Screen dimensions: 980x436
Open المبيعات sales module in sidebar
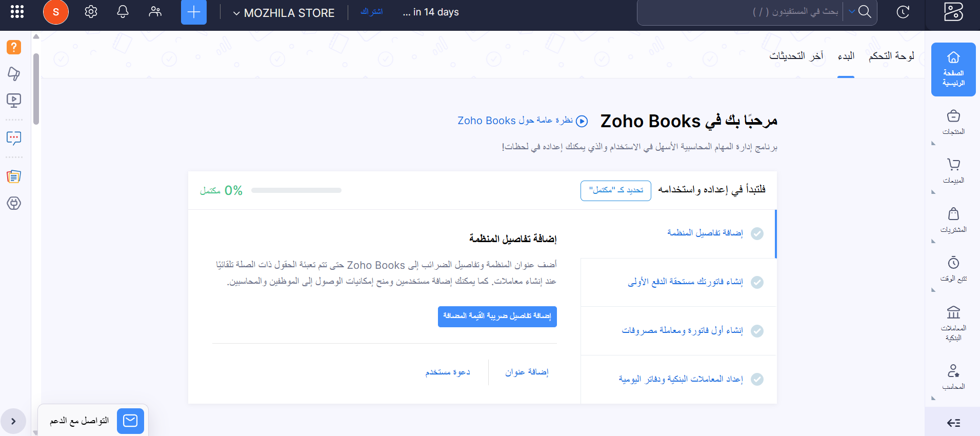click(953, 171)
